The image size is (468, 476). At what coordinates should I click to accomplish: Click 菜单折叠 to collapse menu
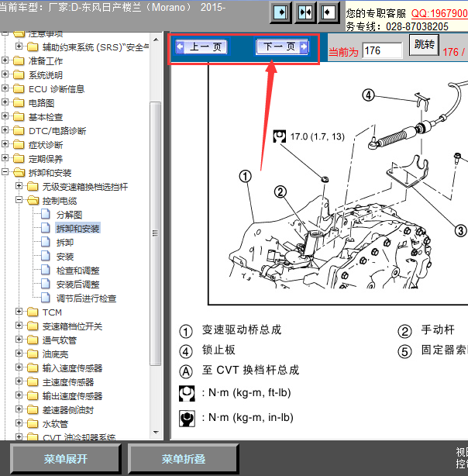pyautogui.click(x=184, y=459)
